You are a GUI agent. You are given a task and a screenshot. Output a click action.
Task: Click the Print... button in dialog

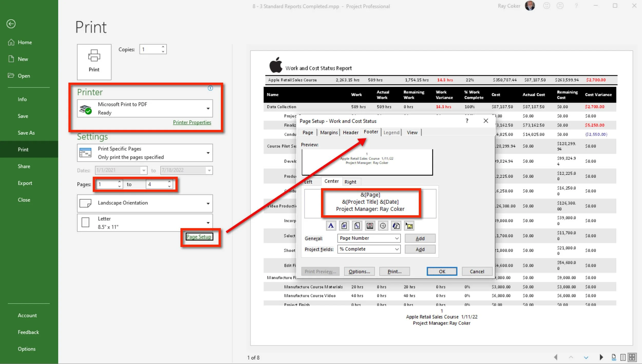tap(394, 272)
